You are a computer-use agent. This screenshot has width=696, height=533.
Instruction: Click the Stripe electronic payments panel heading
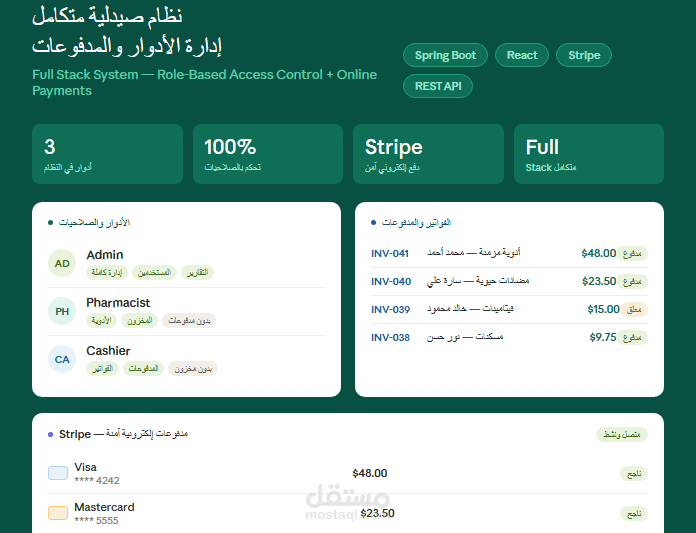pos(123,434)
